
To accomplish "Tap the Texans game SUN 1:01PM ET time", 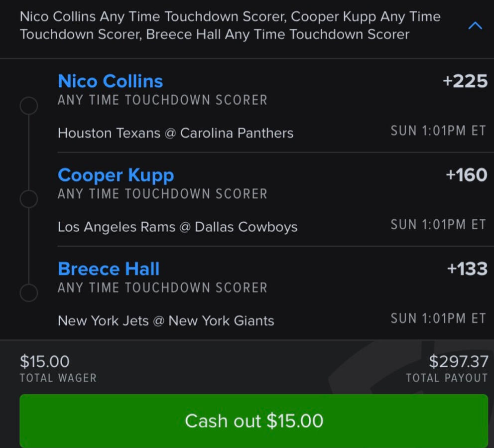I will click(438, 131).
